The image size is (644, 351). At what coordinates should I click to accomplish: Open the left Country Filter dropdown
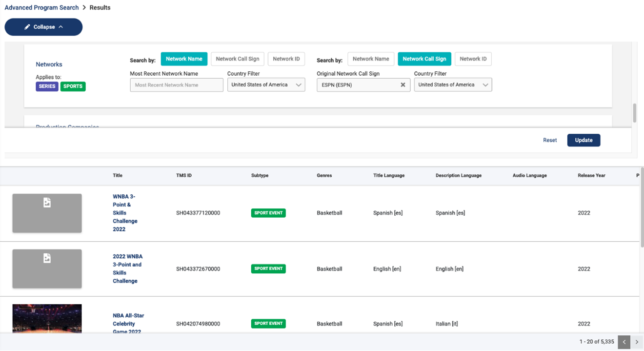(266, 85)
